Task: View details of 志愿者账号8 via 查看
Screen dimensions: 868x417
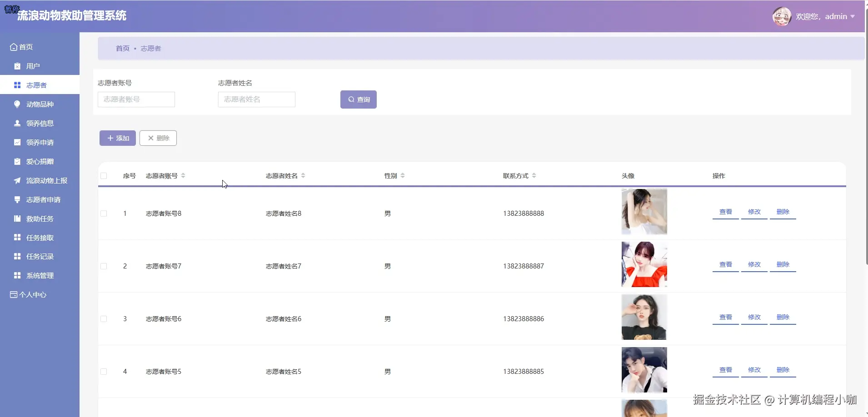Action: (726, 212)
